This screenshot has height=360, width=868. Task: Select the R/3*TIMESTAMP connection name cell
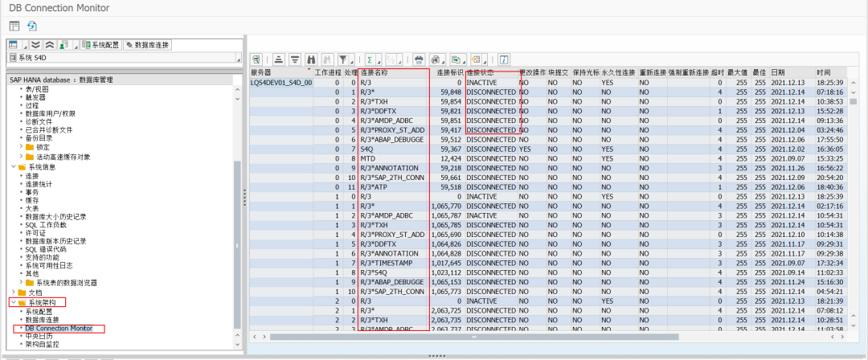pyautogui.click(x=394, y=263)
